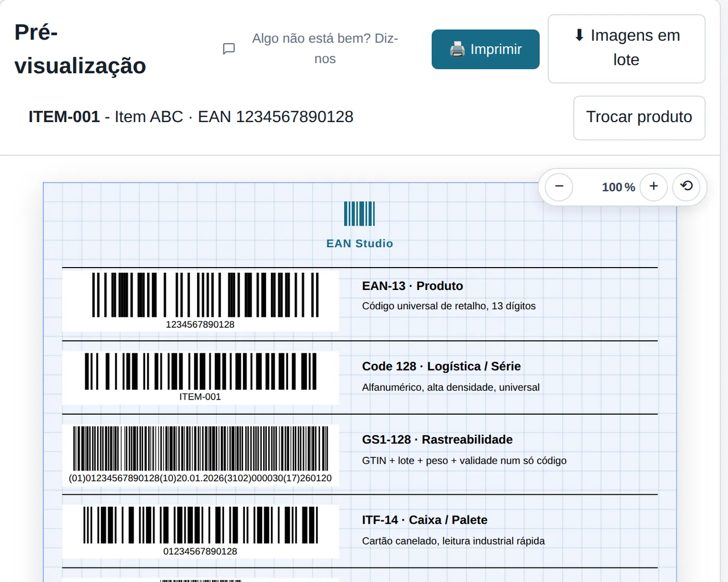Select the ITF-14 barcode image
Screen dimensions: 728x582
(x=200, y=532)
